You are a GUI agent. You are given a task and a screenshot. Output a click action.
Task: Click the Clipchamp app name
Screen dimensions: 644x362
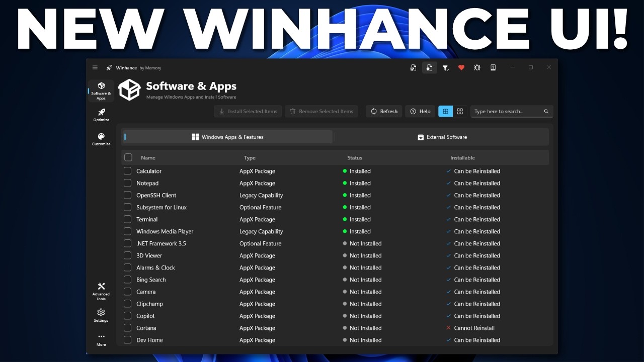[x=149, y=304]
